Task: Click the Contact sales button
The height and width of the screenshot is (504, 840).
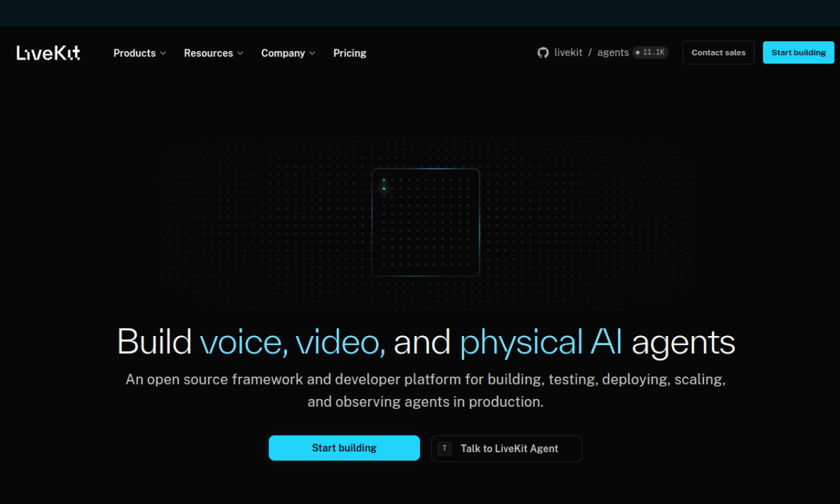Action: click(719, 52)
